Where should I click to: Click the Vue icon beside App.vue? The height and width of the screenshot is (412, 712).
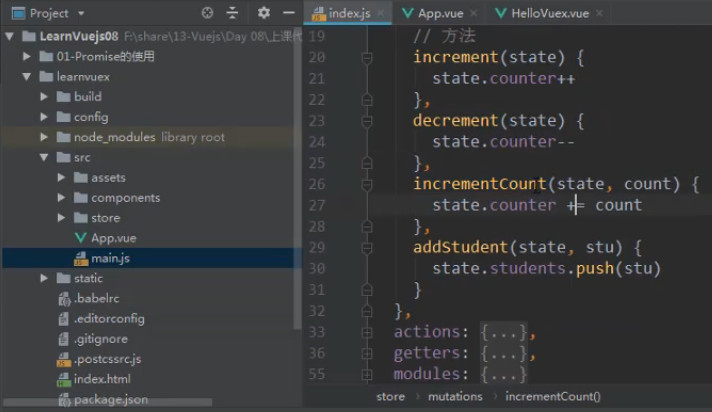tap(81, 238)
